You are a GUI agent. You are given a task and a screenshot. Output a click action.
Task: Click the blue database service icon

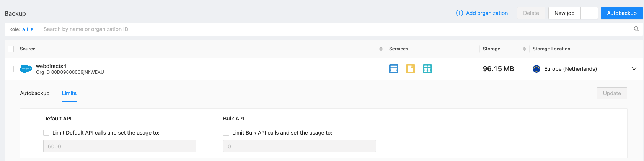click(x=394, y=69)
